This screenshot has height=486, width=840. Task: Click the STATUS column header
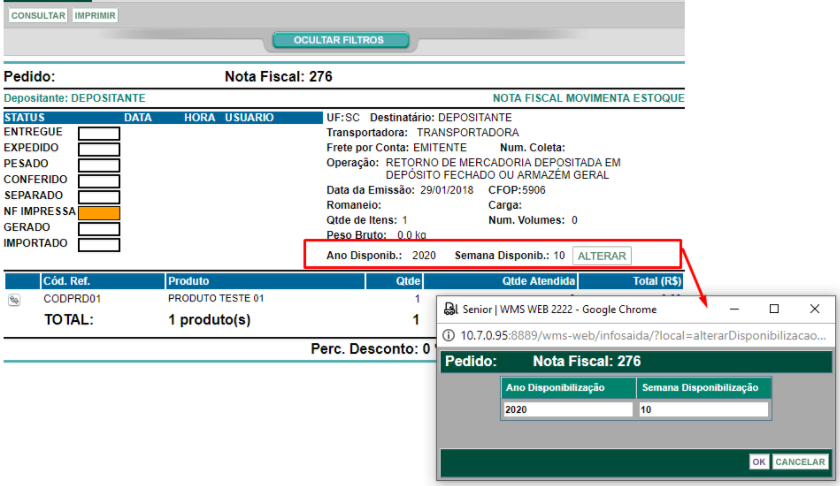(24, 117)
